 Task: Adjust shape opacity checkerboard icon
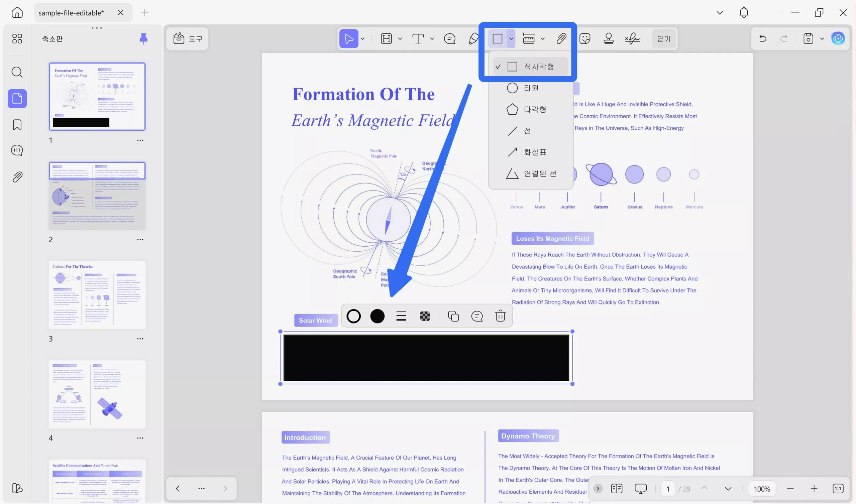(x=425, y=316)
